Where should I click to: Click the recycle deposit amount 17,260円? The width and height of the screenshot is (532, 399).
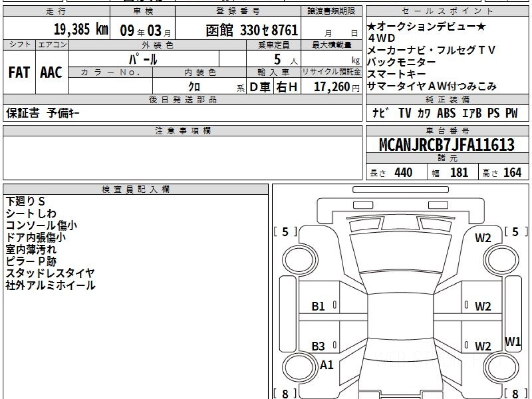(337, 87)
